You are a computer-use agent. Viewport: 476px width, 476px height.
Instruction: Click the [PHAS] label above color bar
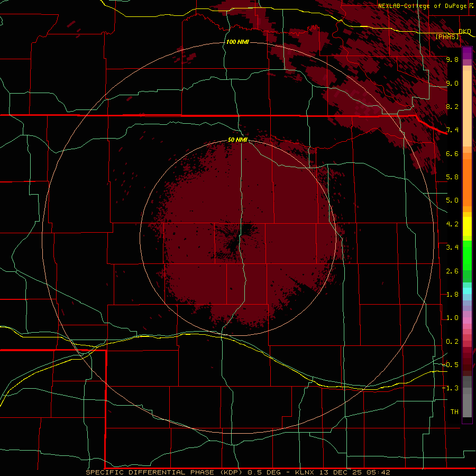click(x=447, y=36)
